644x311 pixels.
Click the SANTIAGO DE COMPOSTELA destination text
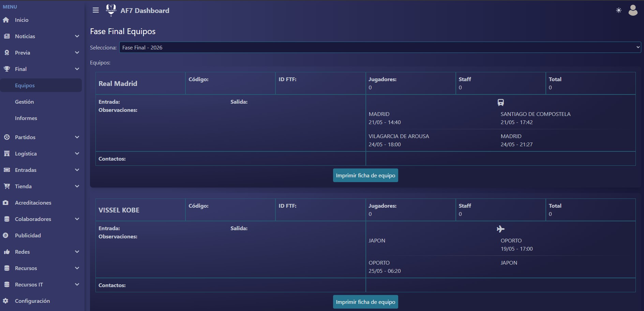point(536,114)
